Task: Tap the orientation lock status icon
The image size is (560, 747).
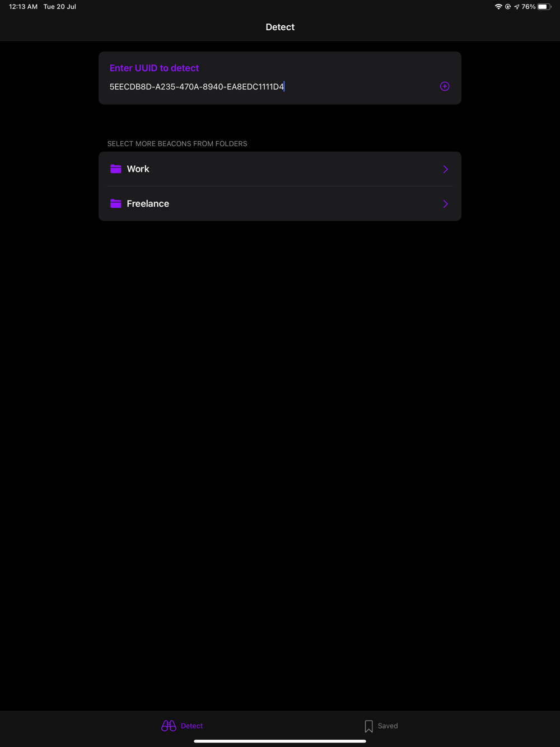Action: pyautogui.click(x=508, y=7)
